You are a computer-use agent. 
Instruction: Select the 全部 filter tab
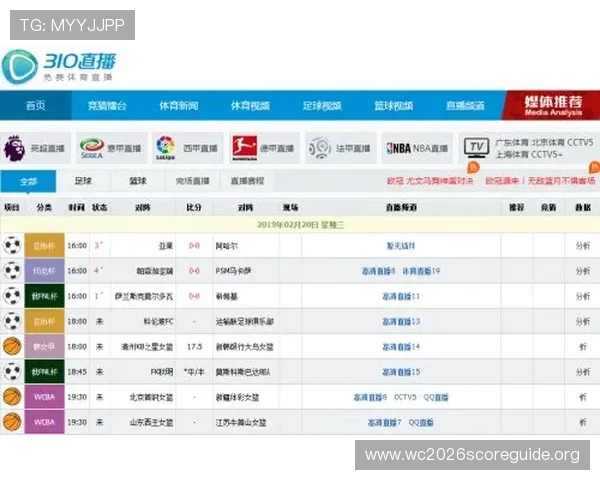click(x=28, y=181)
